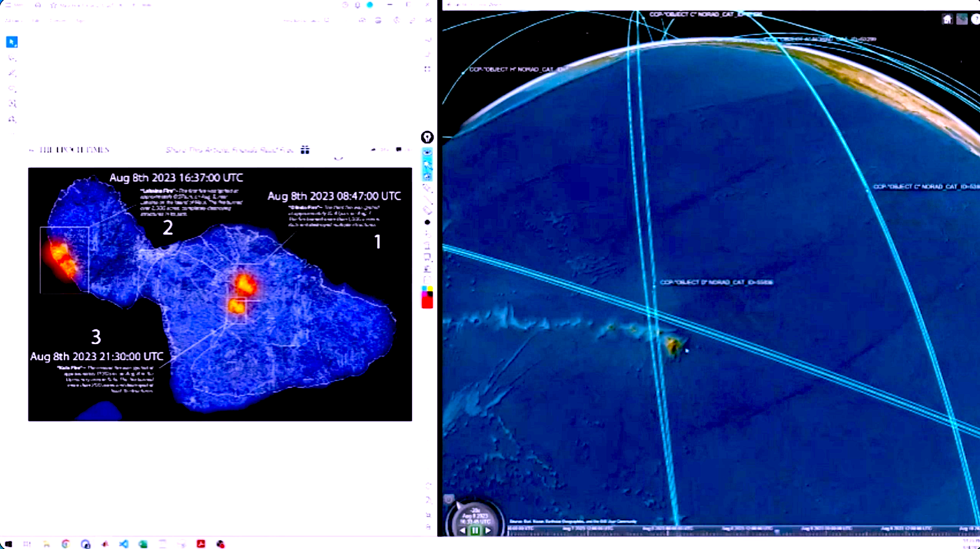Select the blue arrow selection tool
The height and width of the screenshot is (549, 980).
[x=12, y=42]
